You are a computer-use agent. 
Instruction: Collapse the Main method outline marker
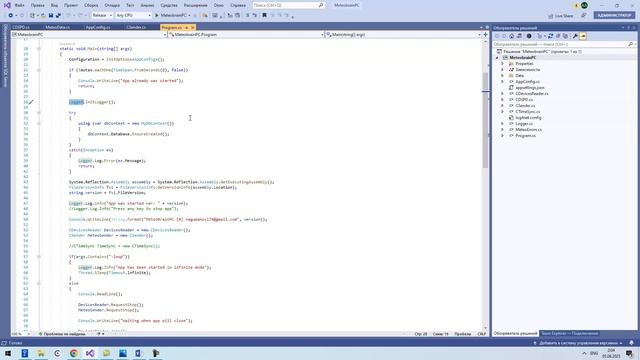tap(39, 49)
